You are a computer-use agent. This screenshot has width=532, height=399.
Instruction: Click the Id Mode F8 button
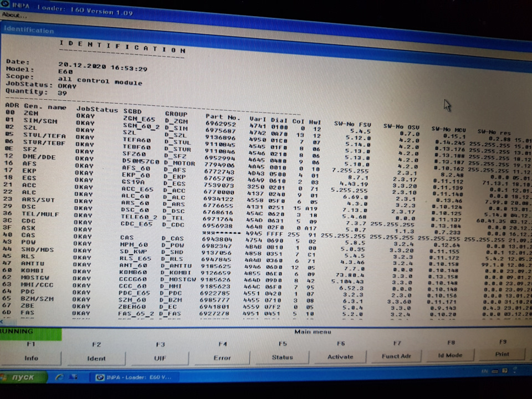450,355
